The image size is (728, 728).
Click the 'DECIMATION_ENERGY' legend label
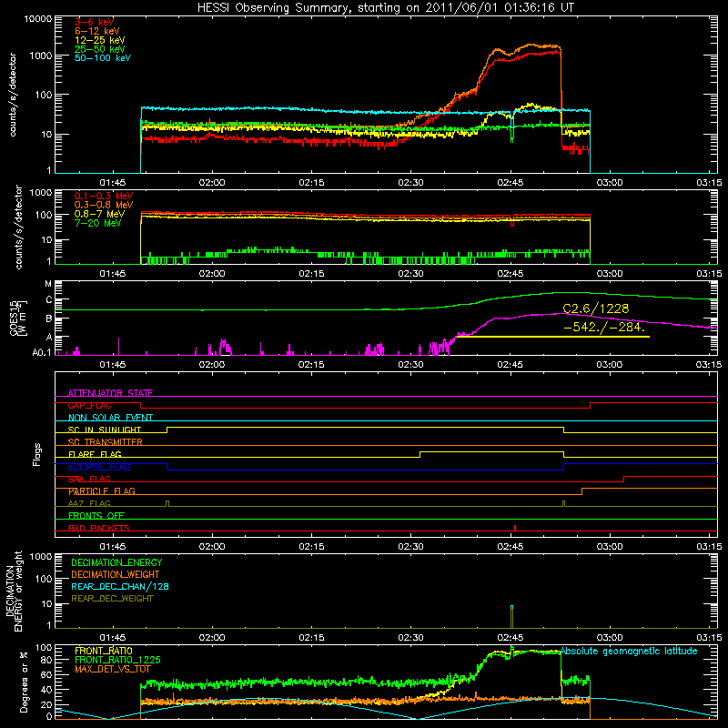[x=116, y=562]
